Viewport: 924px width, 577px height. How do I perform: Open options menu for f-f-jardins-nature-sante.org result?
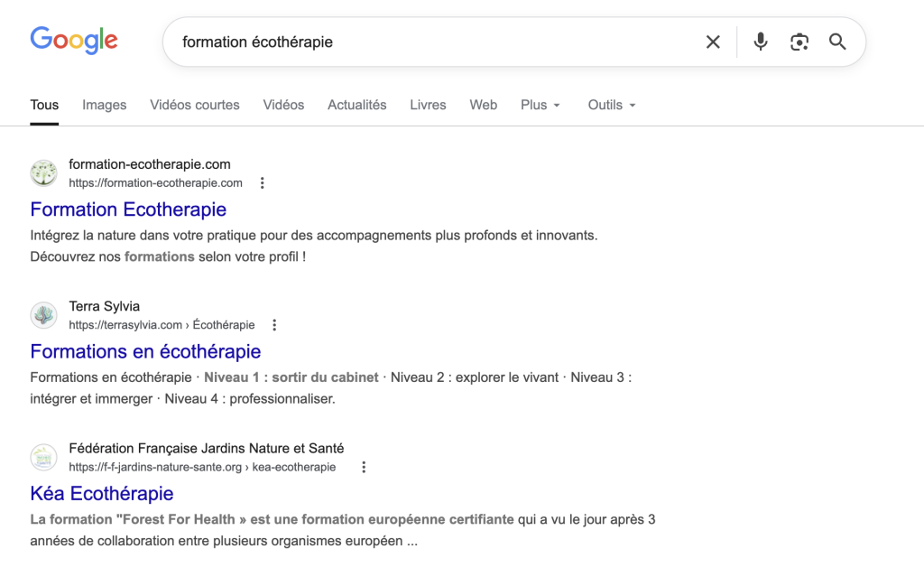coord(364,467)
